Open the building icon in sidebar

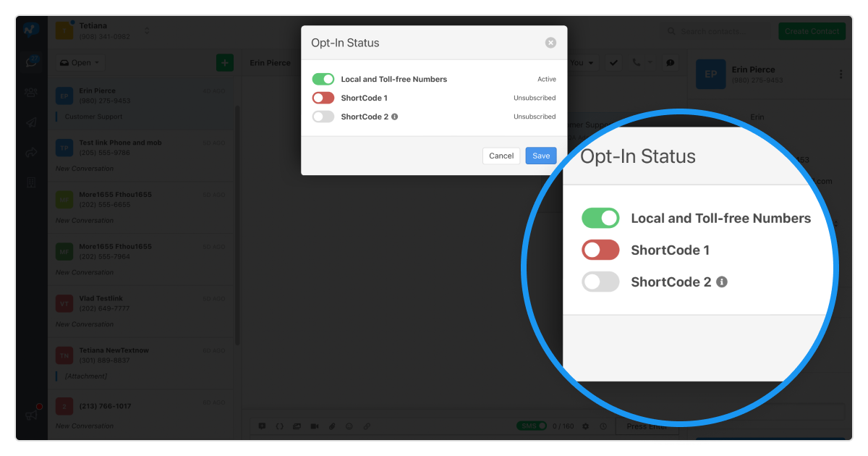point(31,182)
